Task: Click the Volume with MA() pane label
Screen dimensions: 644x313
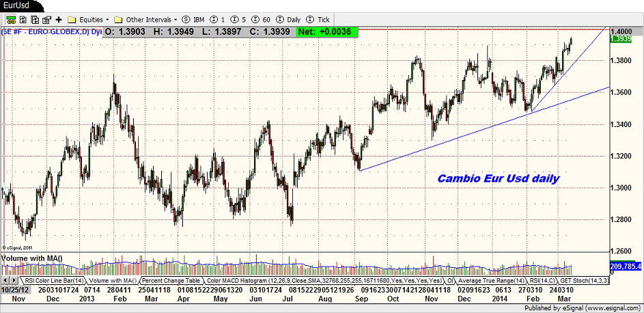Action: pos(33,258)
